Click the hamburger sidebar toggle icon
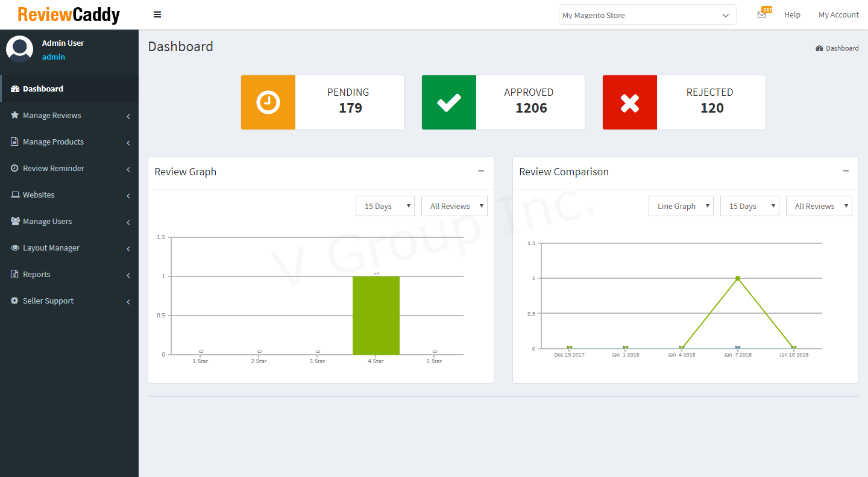 pyautogui.click(x=157, y=14)
